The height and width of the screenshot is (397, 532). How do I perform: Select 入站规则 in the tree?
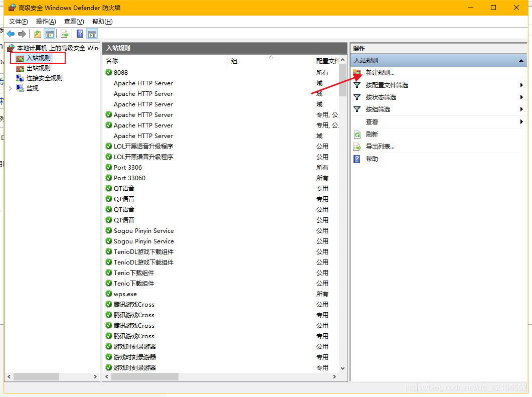point(39,58)
